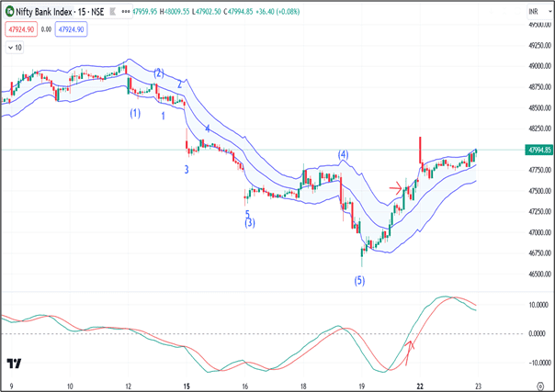Open the three-dots More menu in legend
Screen dimensions: 555x392
(x=125, y=12)
